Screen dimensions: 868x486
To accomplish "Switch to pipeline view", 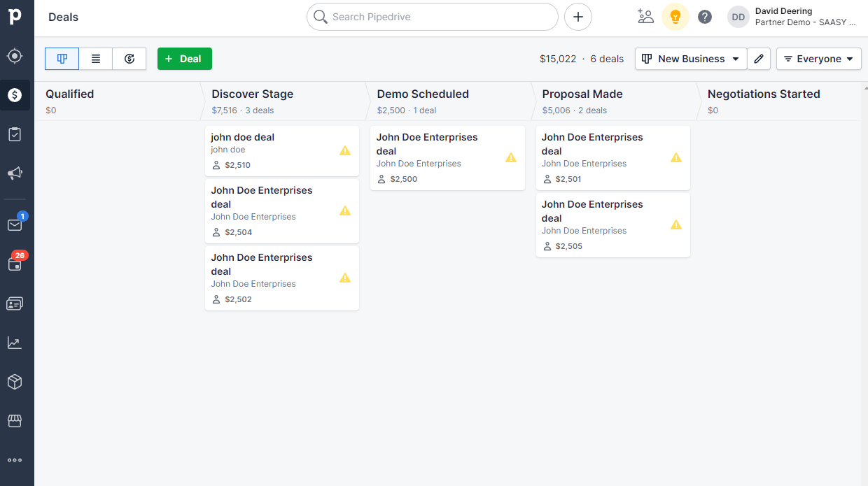I will point(62,59).
